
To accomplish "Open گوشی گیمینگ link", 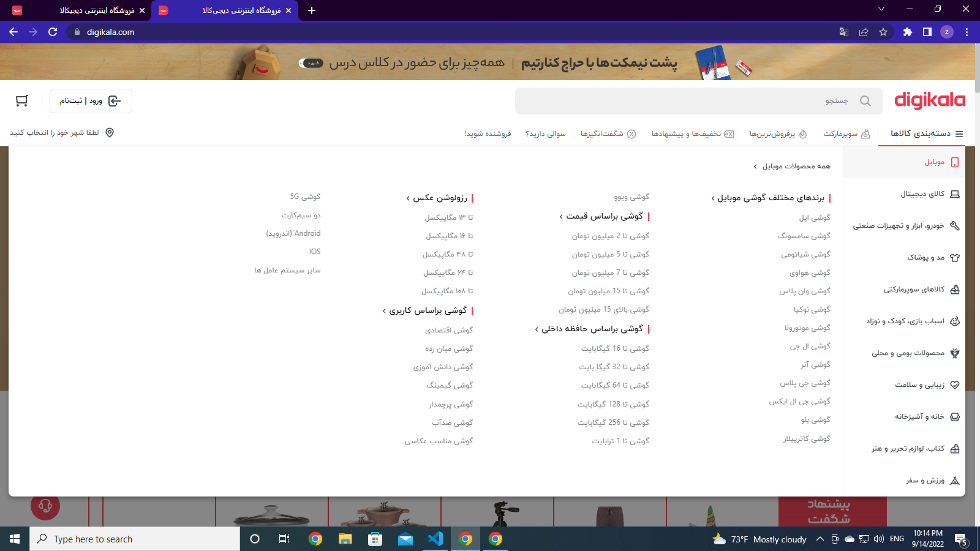I will click(x=450, y=385).
